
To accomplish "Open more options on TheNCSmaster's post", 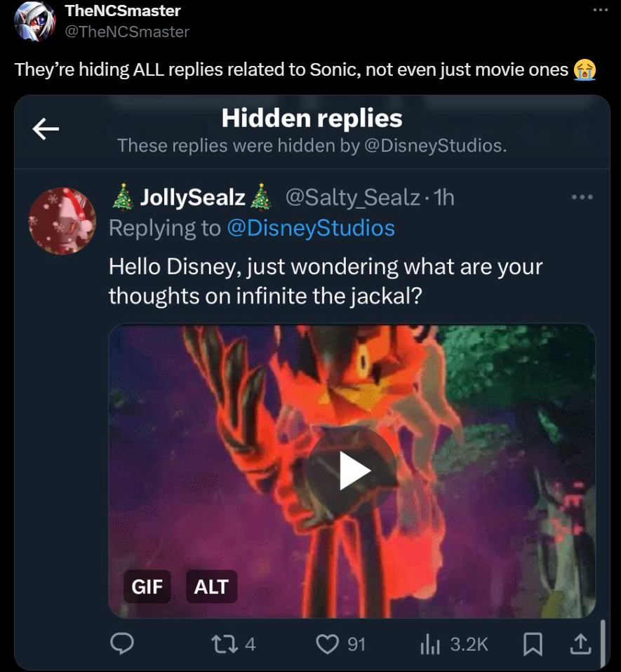I will click(x=601, y=10).
